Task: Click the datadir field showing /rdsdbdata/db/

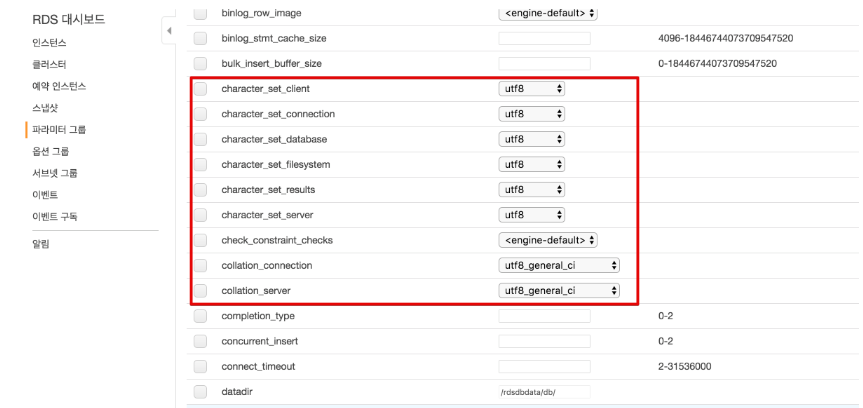Action: pos(544,391)
